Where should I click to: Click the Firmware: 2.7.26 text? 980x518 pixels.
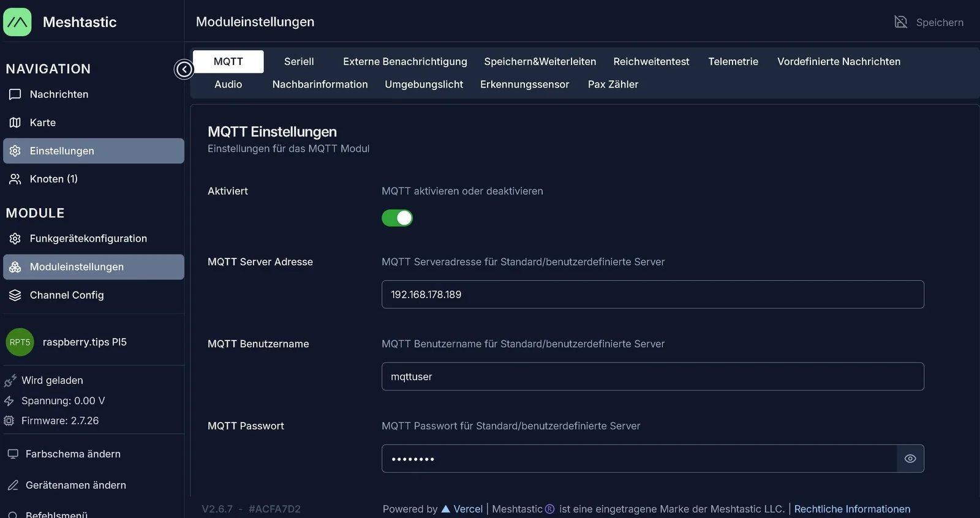tap(60, 421)
